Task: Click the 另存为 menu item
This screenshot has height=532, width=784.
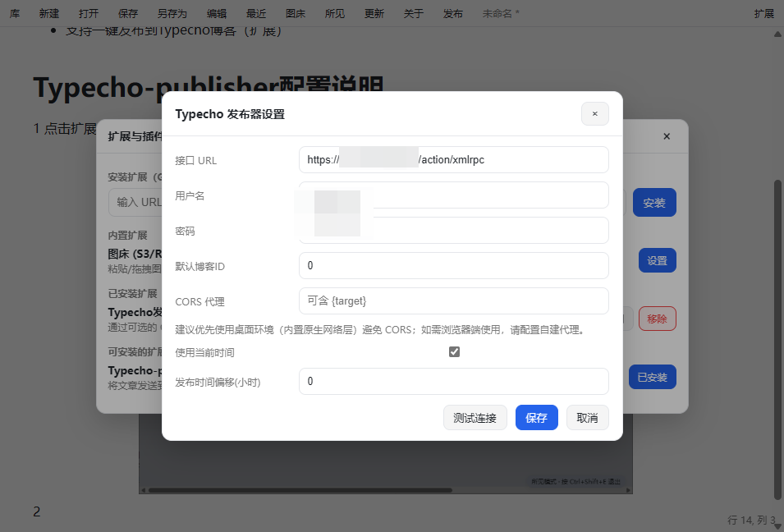Action: tap(172, 14)
